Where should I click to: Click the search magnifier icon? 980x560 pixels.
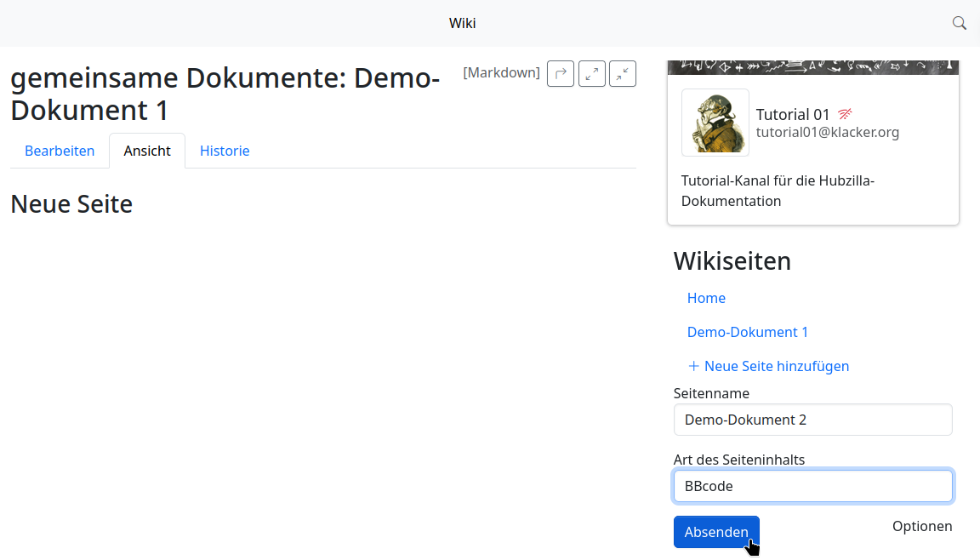coord(959,23)
